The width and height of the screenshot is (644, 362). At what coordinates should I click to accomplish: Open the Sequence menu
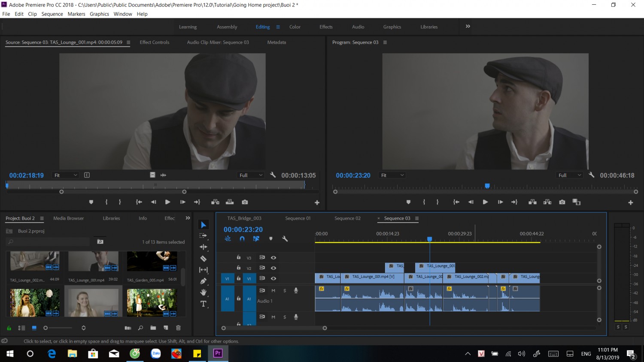[52, 14]
